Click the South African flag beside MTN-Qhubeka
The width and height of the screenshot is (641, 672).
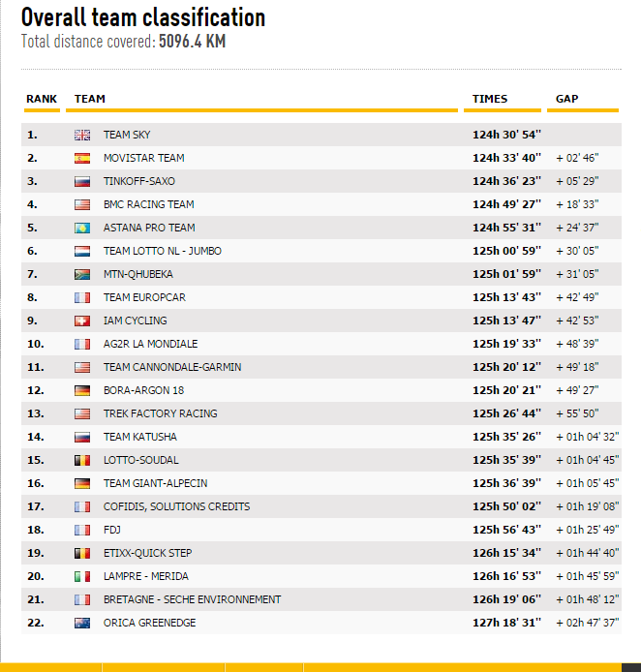click(82, 274)
